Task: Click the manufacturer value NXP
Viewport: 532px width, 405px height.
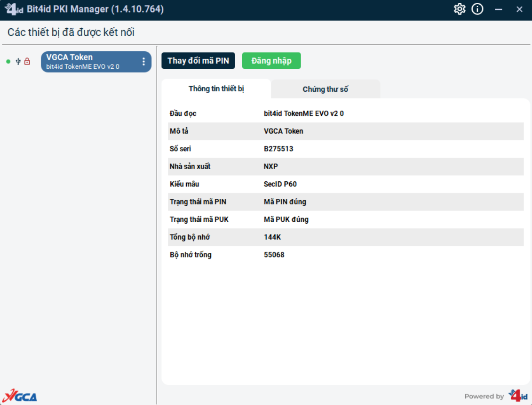Action: [x=271, y=167]
